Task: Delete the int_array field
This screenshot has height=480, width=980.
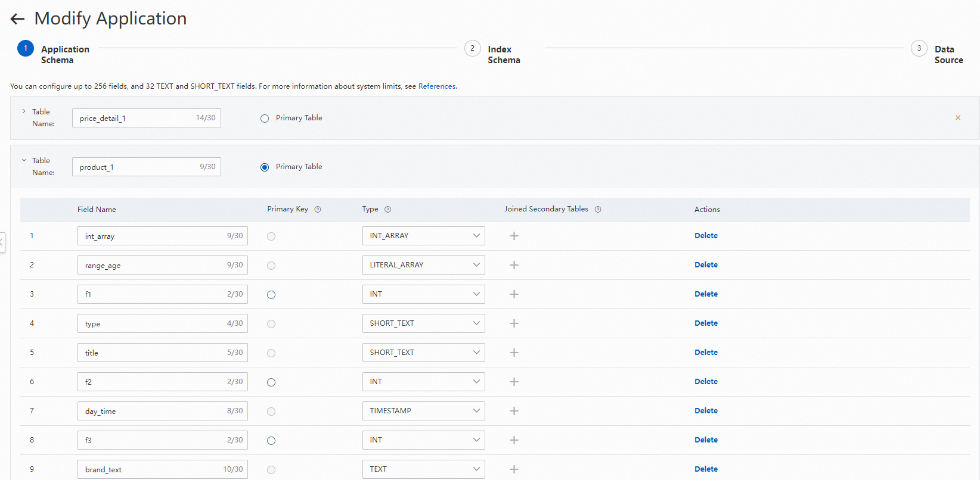Action: 706,236
